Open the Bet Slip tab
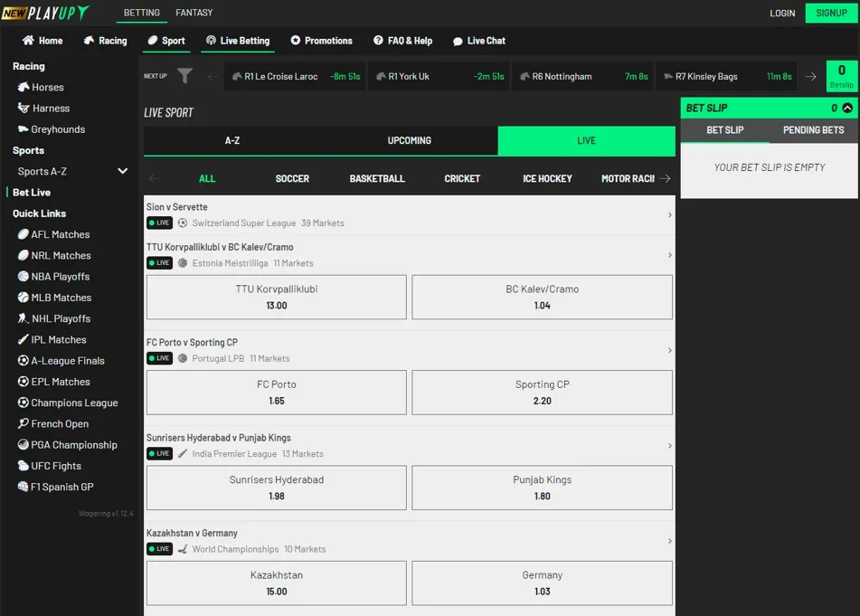Viewport: 860px width, 616px height. 725,130
